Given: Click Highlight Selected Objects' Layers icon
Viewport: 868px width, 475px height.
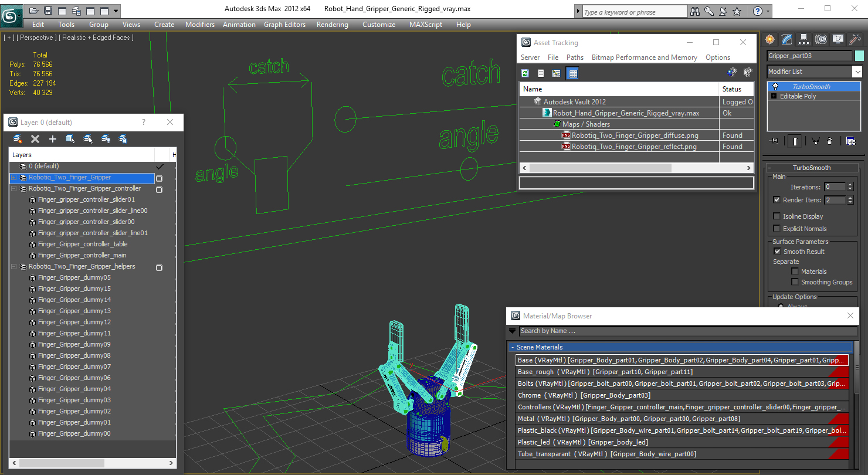Looking at the screenshot, I should pos(88,139).
